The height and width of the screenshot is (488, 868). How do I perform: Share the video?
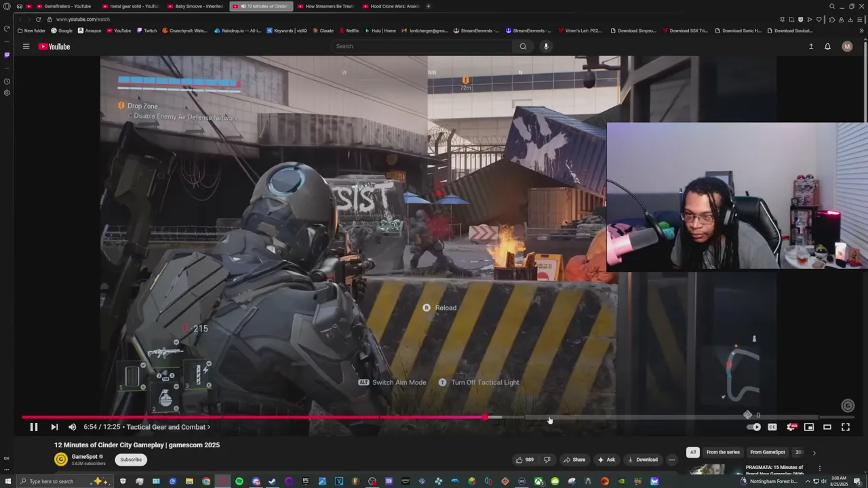pos(574,460)
